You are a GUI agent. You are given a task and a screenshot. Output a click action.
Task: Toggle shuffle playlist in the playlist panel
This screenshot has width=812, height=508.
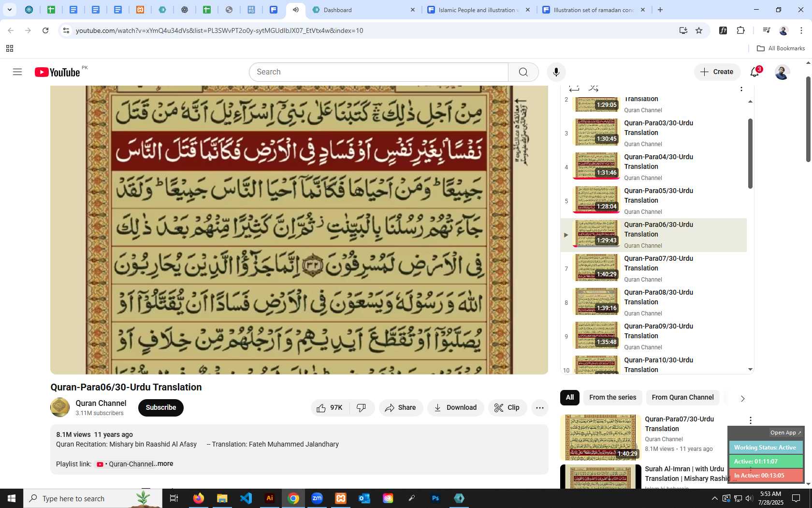[594, 89]
